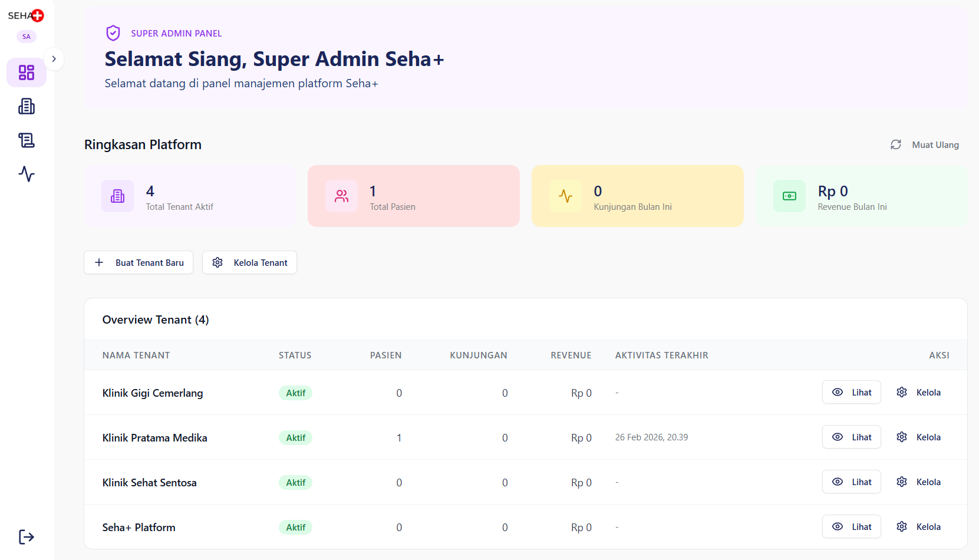Select the activity pulse icon in sidebar
979x560 pixels.
point(26,174)
